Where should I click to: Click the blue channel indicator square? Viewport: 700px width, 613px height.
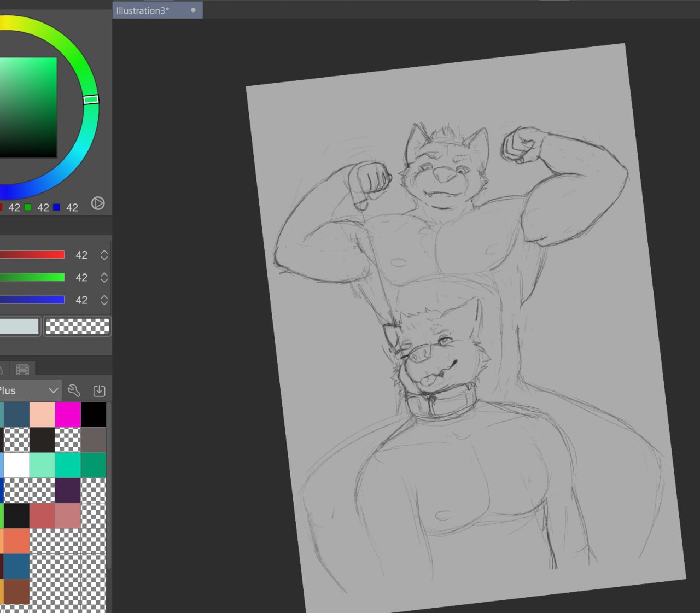pos(56,207)
